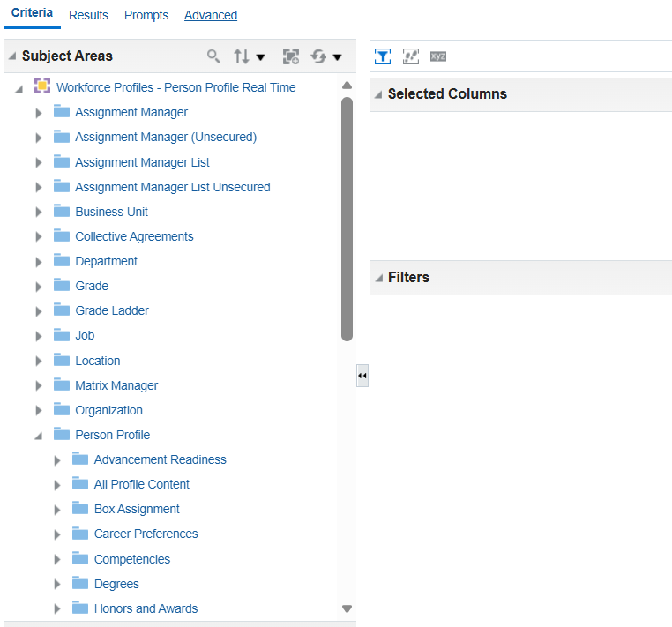Switch to the Criteria tab
Screen dimensions: 672x627
tap(32, 13)
